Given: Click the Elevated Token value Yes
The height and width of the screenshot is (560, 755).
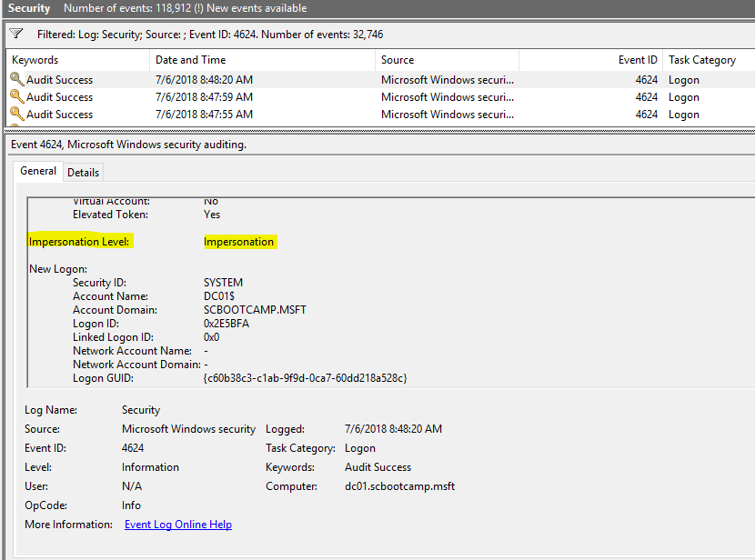Looking at the screenshot, I should coord(212,215).
